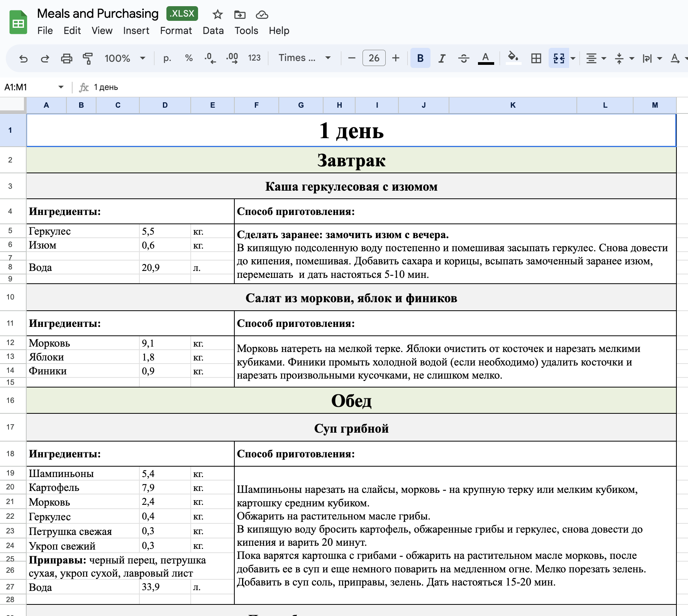Click select-all corner box
The image size is (688, 616).
13,105
